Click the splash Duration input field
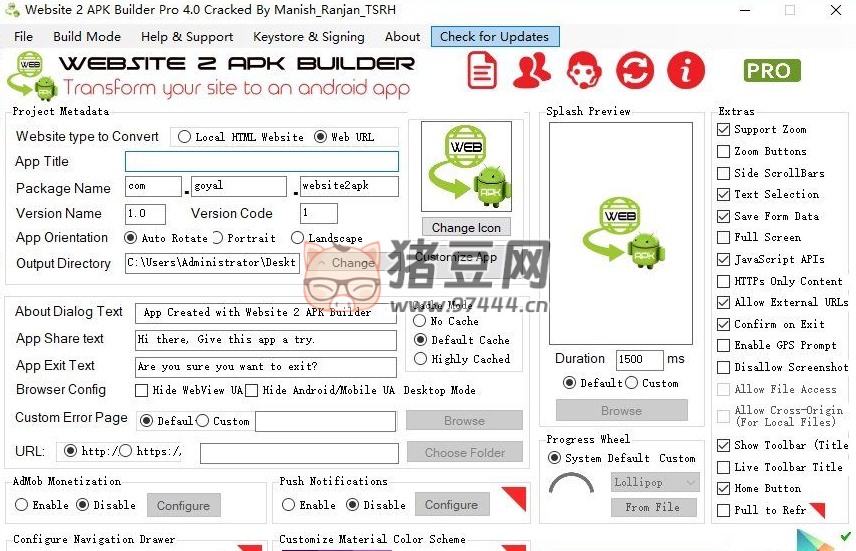Image resolution: width=856 pixels, height=551 pixels. click(639, 359)
